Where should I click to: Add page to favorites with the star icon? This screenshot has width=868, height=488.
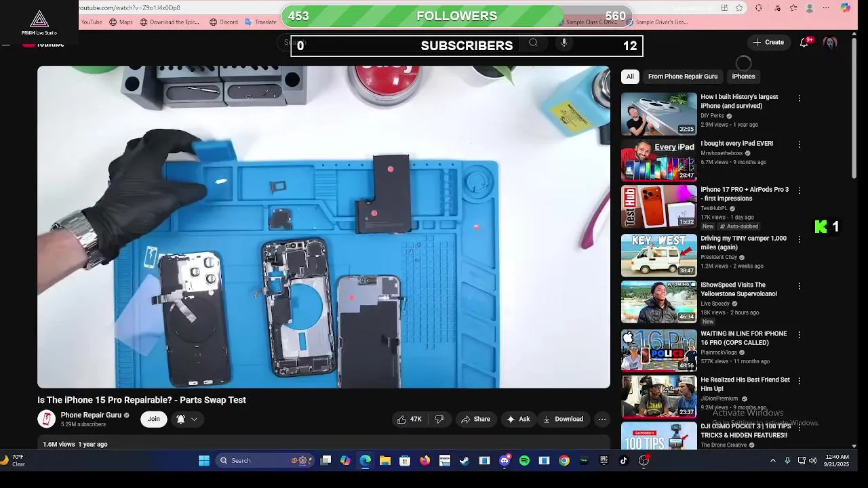[739, 8]
